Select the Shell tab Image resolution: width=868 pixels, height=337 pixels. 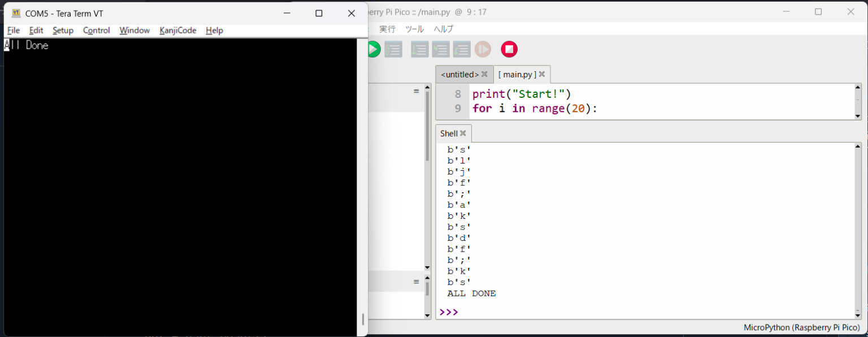[449, 133]
